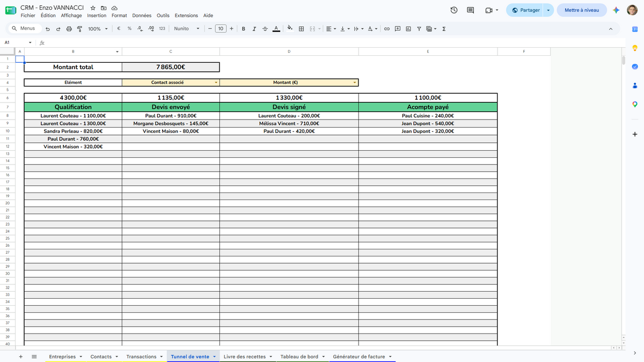Image resolution: width=644 pixels, height=362 pixels.
Task: Toggle italic formatting
Action: (254, 28)
